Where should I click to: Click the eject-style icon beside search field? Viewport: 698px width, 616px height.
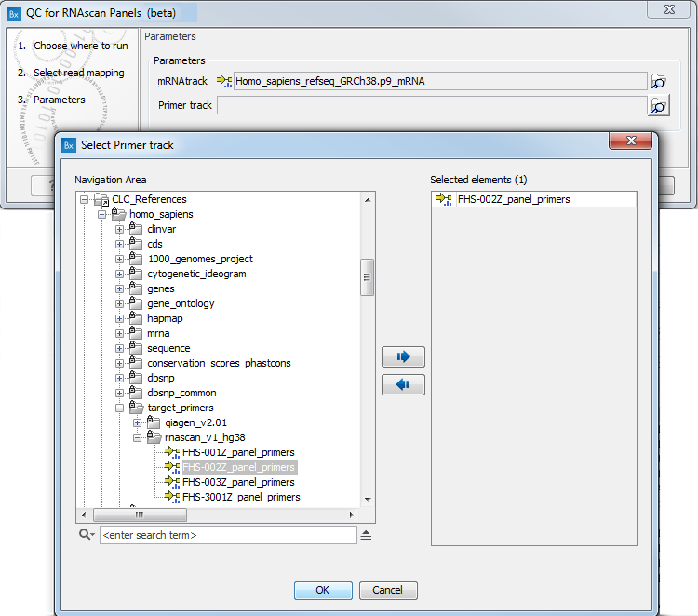366,535
